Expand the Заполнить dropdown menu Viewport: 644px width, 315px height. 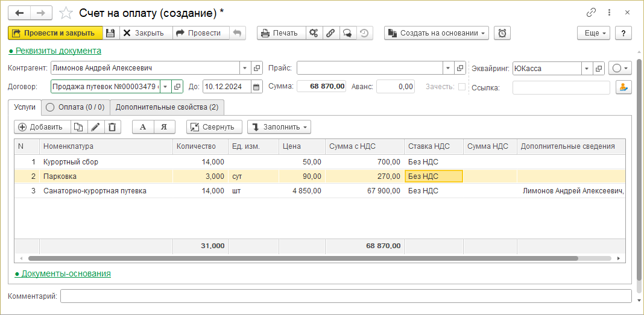click(x=279, y=126)
